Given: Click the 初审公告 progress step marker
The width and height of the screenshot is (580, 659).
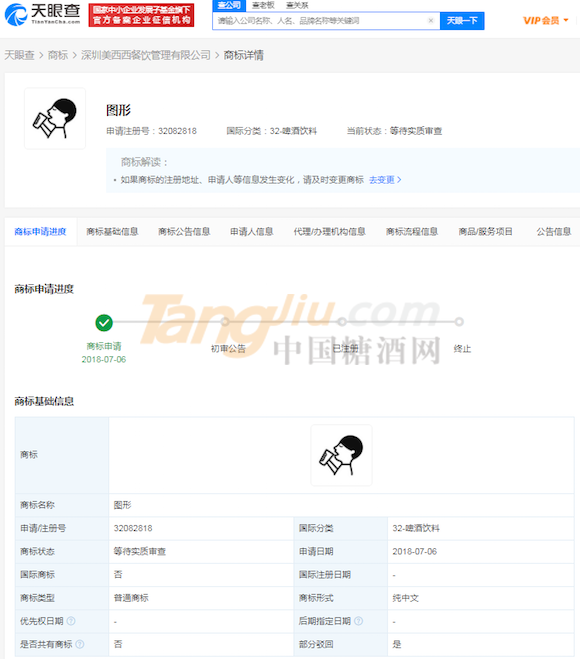Looking at the screenshot, I should point(225,322).
